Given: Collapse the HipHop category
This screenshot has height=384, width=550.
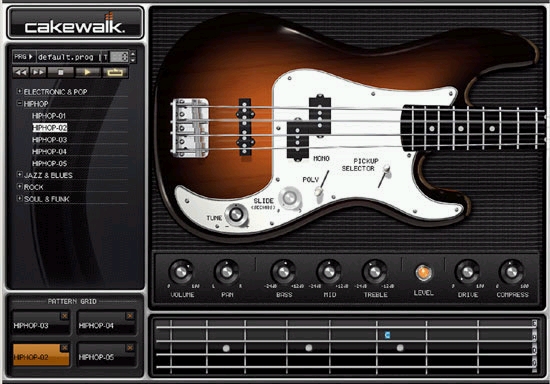Looking at the screenshot, I should [20, 103].
